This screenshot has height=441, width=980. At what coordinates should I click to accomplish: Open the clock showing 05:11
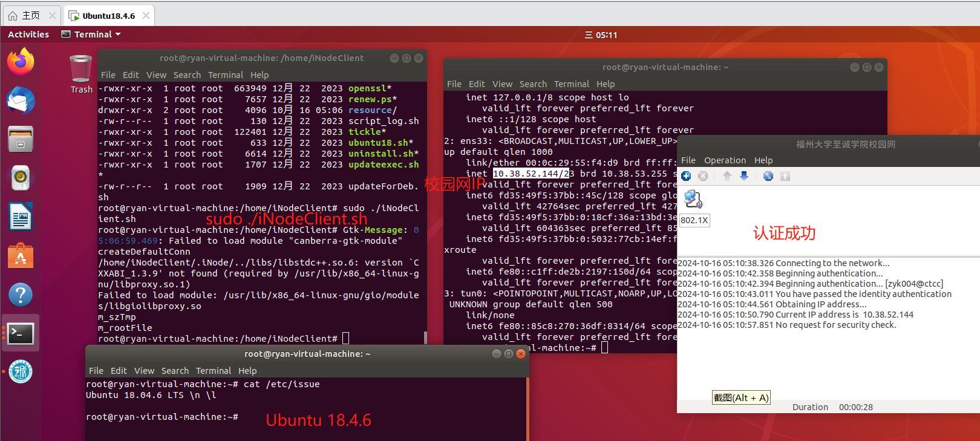[601, 35]
